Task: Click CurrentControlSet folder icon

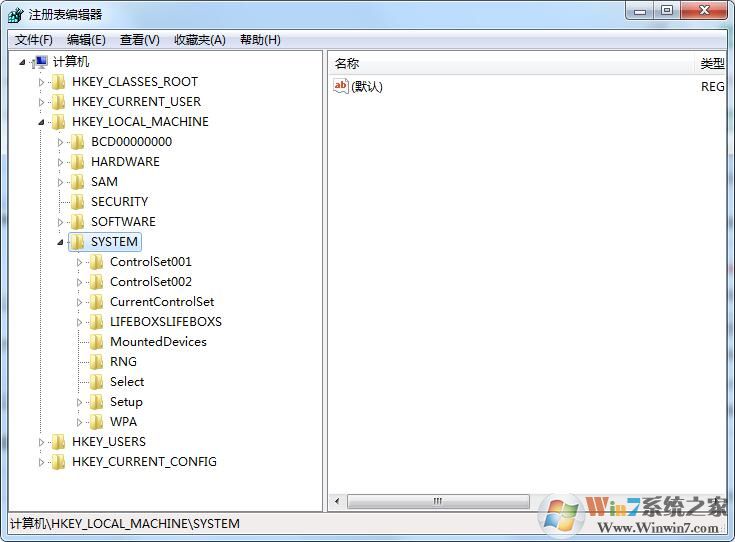Action: [97, 302]
